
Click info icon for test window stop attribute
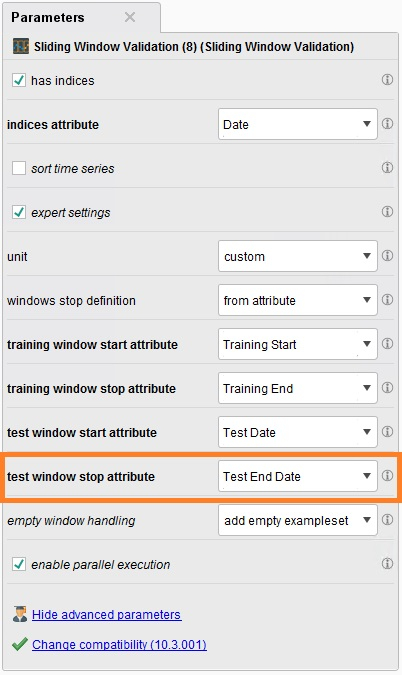coord(387,475)
